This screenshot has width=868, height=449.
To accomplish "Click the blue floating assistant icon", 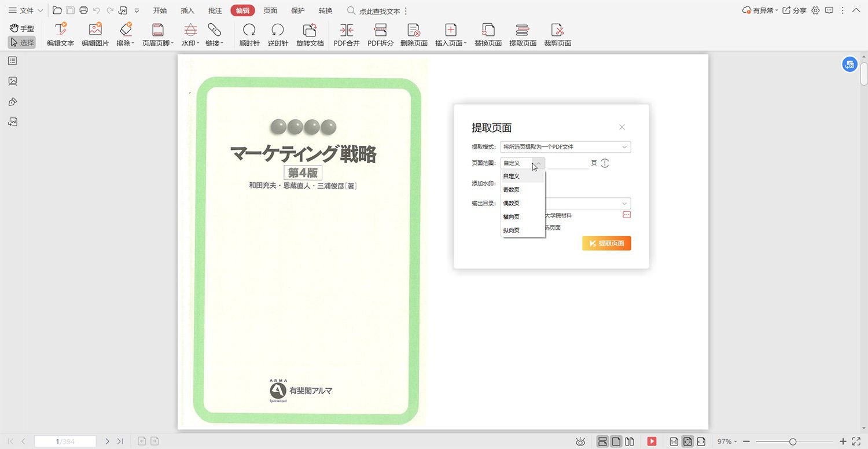I will pyautogui.click(x=849, y=64).
